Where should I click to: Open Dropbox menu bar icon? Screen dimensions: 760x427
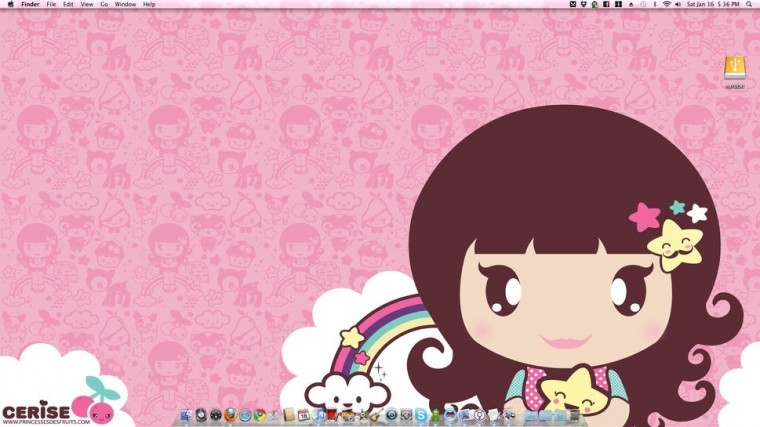point(584,4)
